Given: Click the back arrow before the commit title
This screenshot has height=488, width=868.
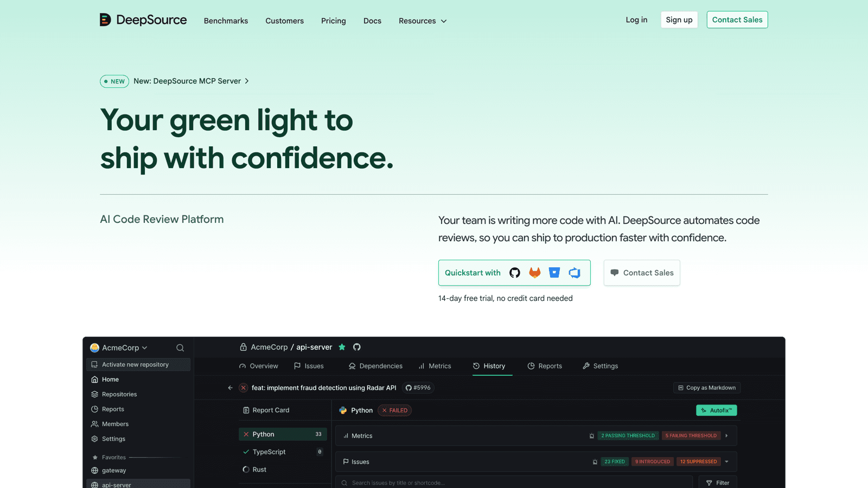Looking at the screenshot, I should coord(231,388).
